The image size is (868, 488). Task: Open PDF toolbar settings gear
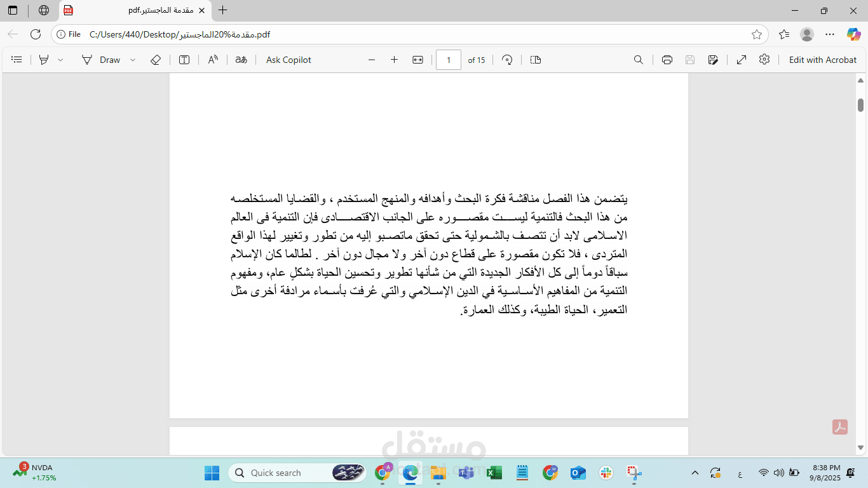click(764, 59)
